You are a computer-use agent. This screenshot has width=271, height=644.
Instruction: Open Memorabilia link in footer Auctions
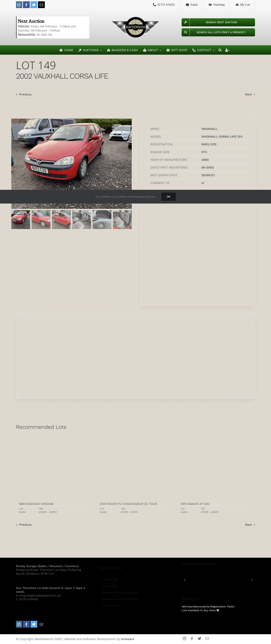tap(201, 606)
